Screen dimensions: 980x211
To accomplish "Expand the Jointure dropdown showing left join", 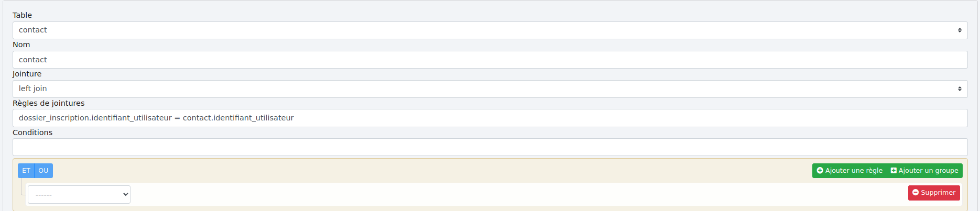I will pos(487,89).
